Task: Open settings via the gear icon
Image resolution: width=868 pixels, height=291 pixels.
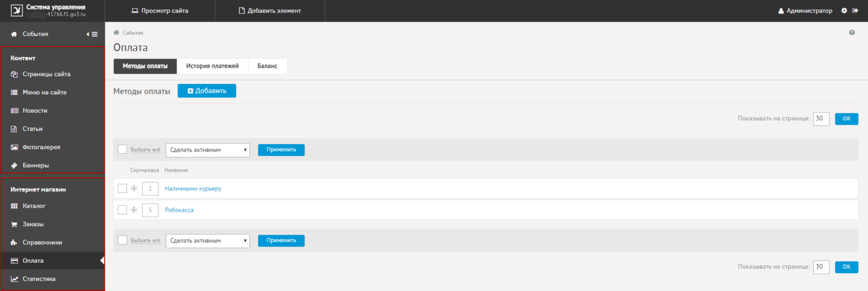Action: pos(844,10)
